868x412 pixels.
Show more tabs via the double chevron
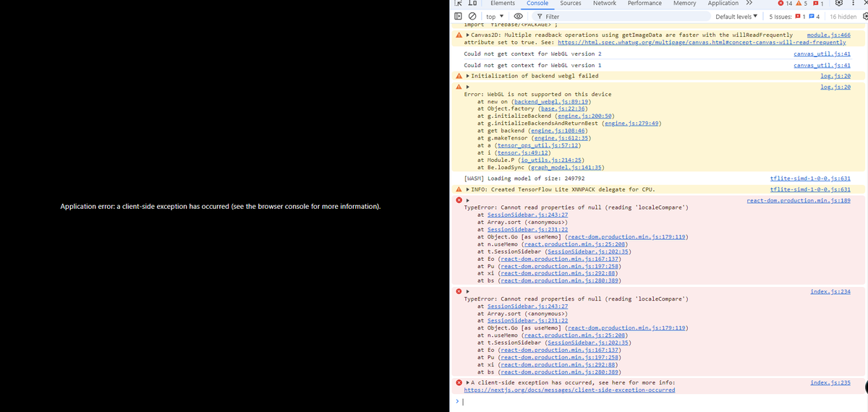point(749,4)
